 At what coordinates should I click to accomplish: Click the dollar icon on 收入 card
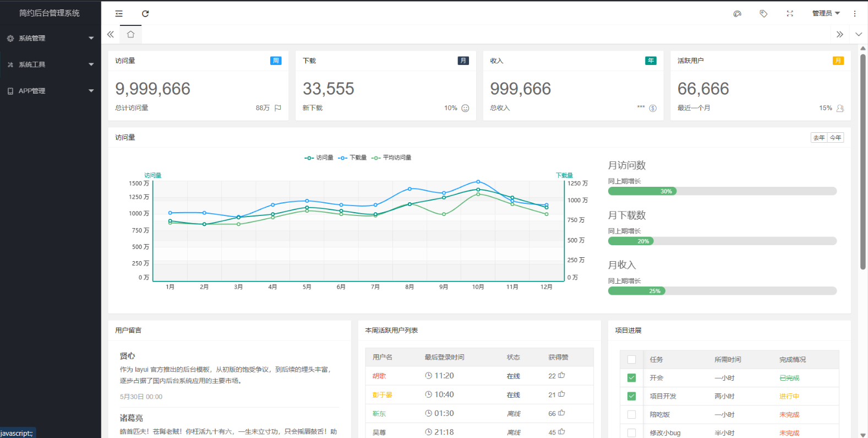click(653, 108)
